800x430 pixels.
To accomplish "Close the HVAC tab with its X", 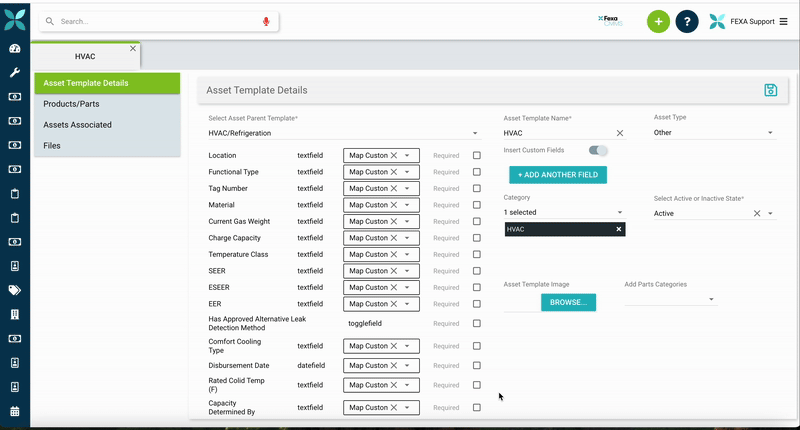I will tap(133, 48).
